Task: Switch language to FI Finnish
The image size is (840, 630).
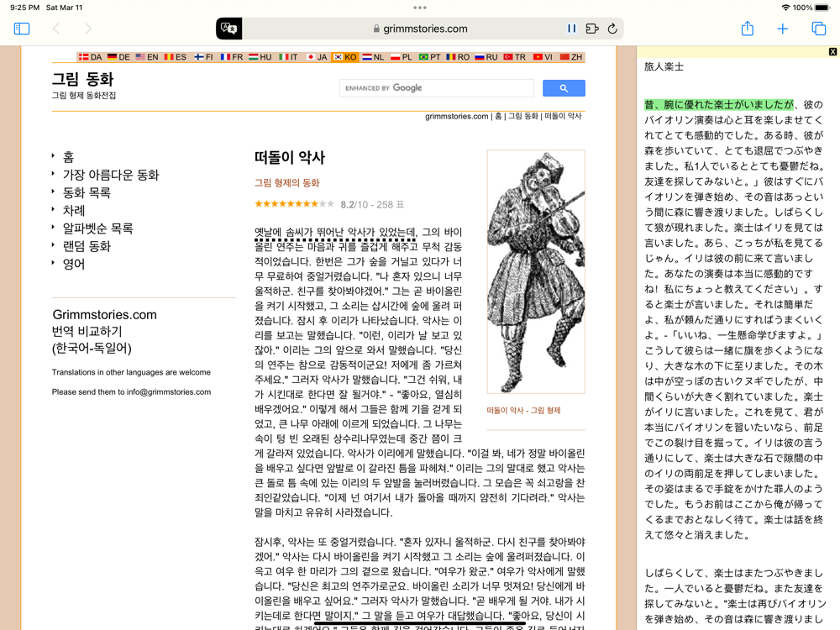Action: (203, 57)
